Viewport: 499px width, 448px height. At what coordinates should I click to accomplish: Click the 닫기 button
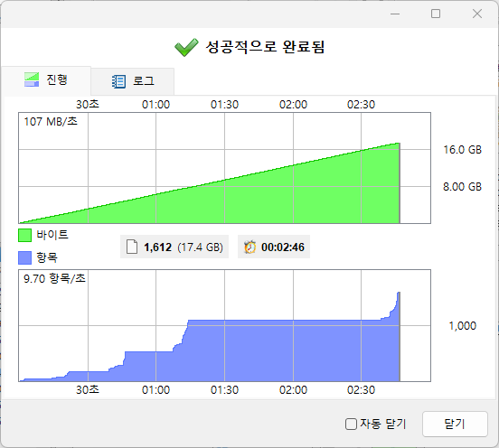coord(455,425)
